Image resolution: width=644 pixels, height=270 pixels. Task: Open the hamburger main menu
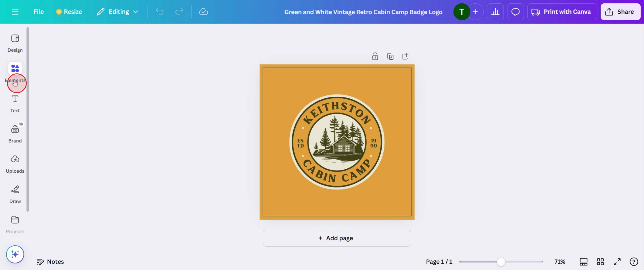tap(15, 12)
